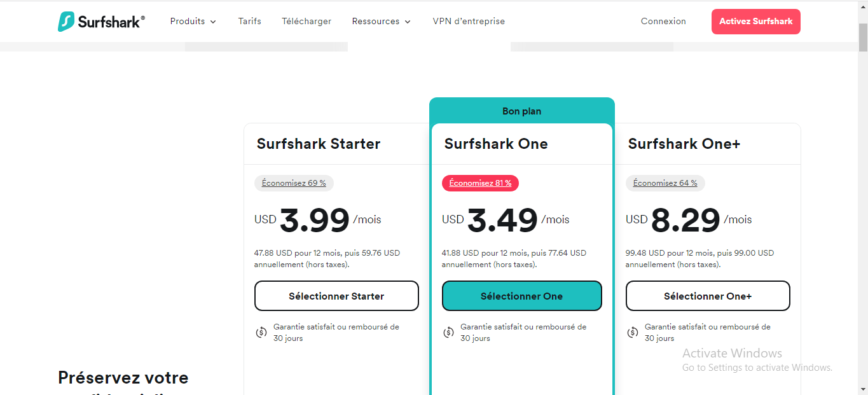Go to VPN d'entreprise
The width and height of the screenshot is (868, 395).
tap(469, 21)
